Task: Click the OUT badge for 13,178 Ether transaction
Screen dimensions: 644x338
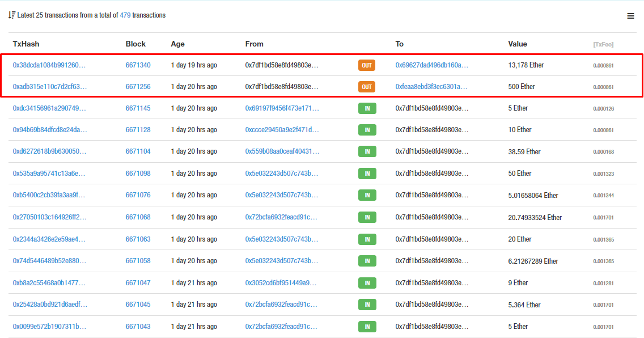Action: tap(367, 65)
